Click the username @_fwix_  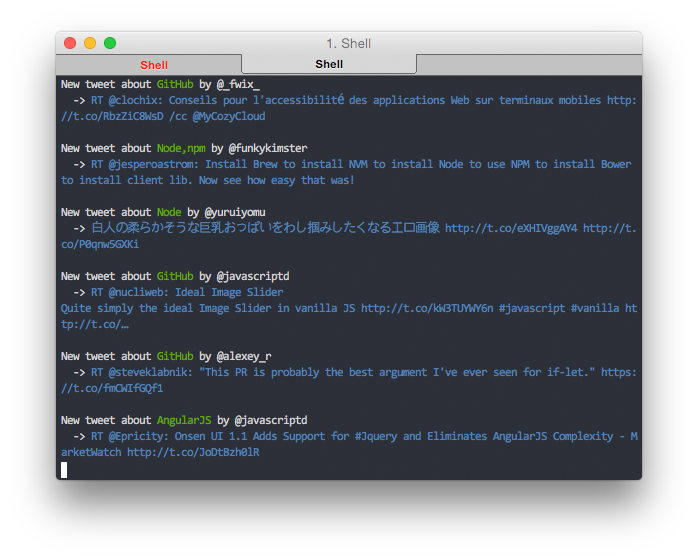tap(238, 84)
